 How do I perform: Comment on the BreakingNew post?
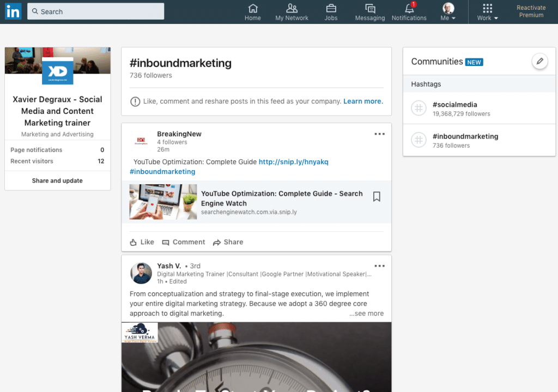click(184, 242)
